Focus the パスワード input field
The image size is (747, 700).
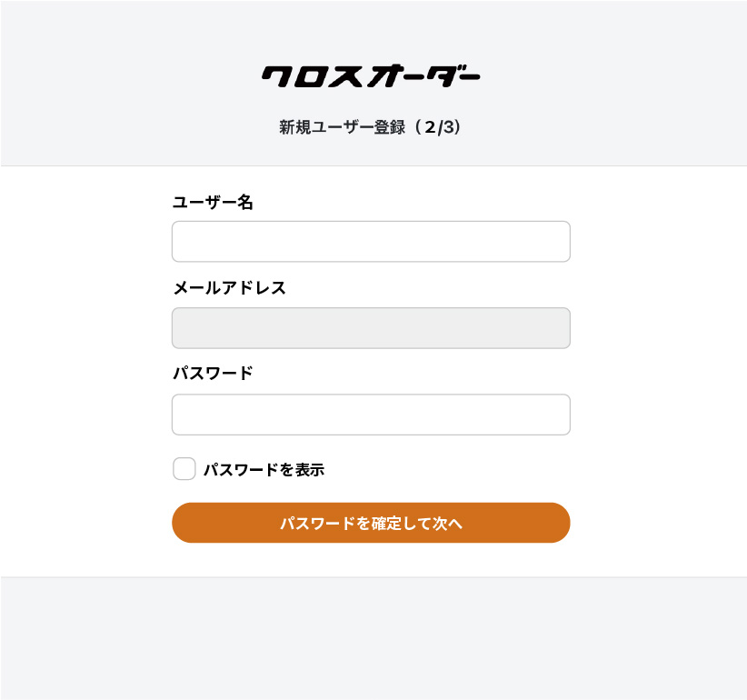tap(371, 415)
